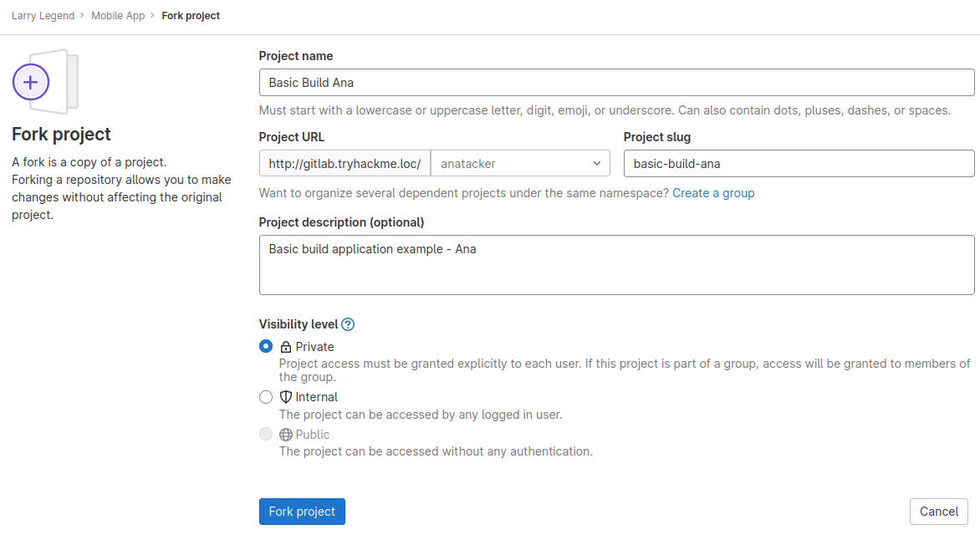Click the shield icon beside Internal
This screenshot has width=980, height=540.
pos(284,396)
